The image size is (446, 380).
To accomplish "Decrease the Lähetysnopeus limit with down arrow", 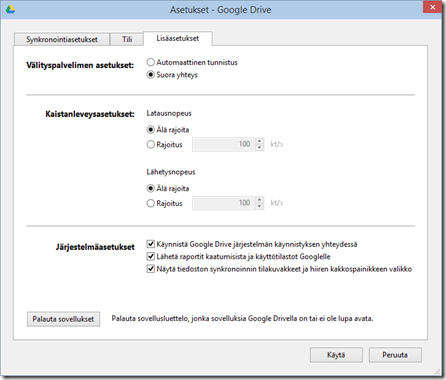I will pyautogui.click(x=259, y=206).
